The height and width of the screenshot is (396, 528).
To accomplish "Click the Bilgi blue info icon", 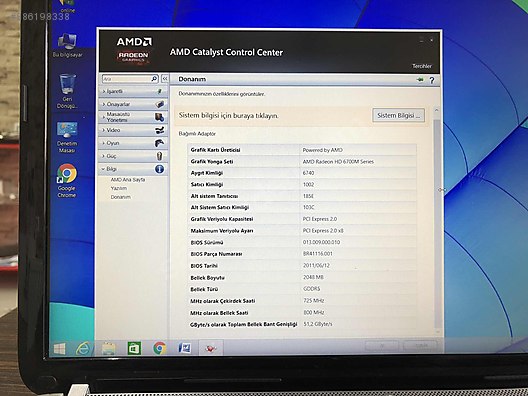I will 159,169.
